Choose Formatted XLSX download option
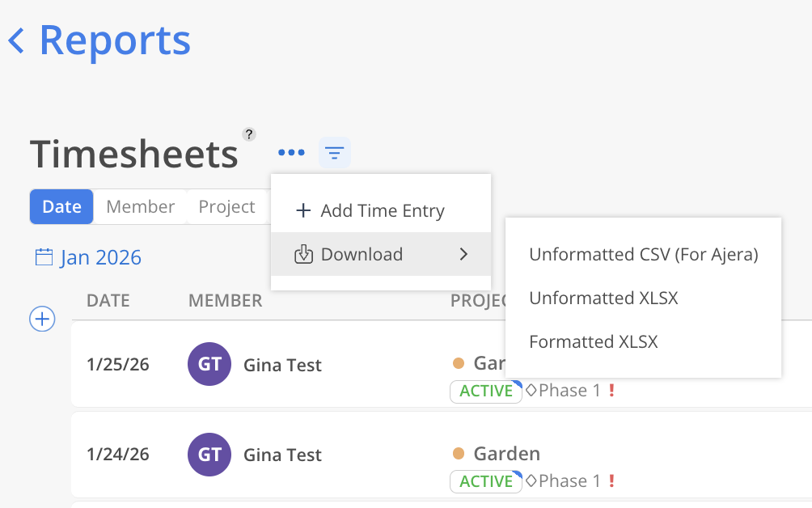This screenshot has height=508, width=812. click(593, 342)
